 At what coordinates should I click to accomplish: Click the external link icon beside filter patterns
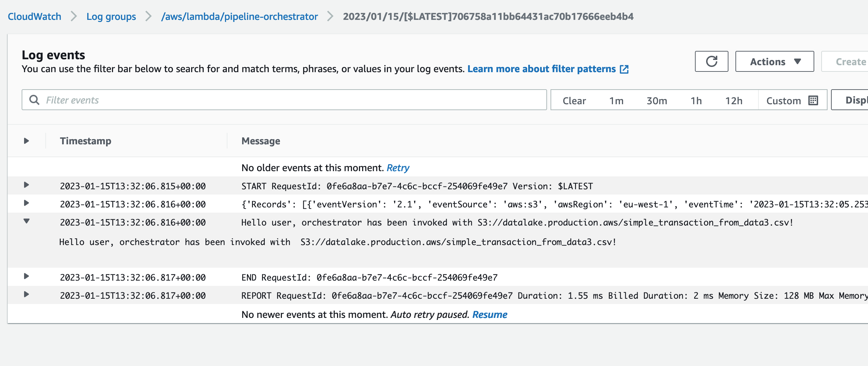point(624,69)
